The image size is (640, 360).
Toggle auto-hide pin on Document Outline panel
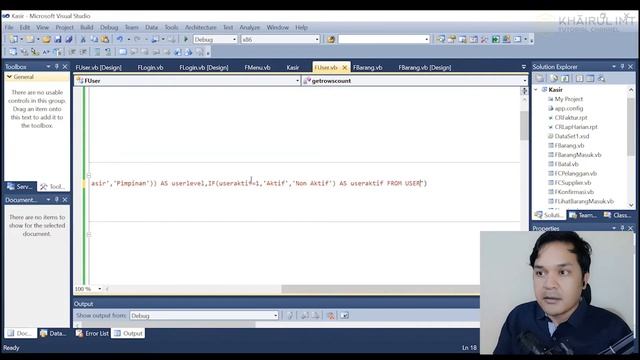pyautogui.click(x=57, y=200)
